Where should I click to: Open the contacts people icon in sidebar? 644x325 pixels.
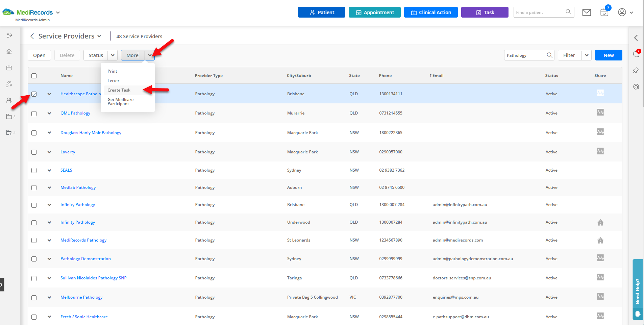(9, 100)
